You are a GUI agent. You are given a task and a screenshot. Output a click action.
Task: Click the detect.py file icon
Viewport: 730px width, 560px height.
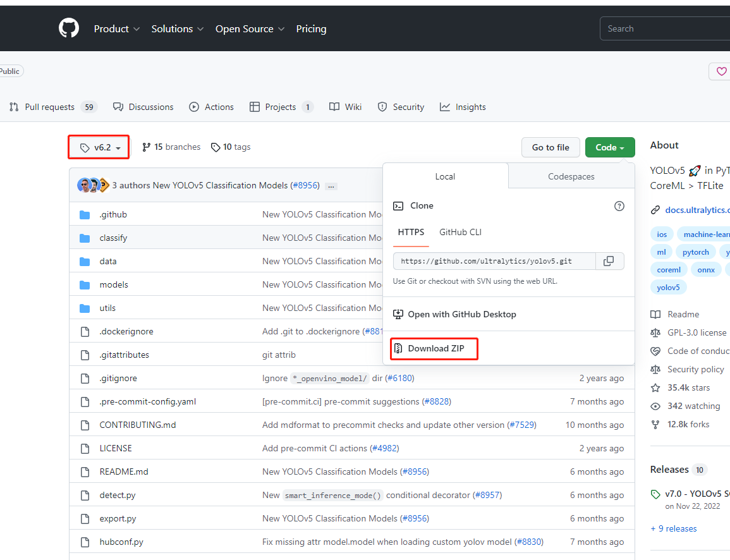(85, 495)
